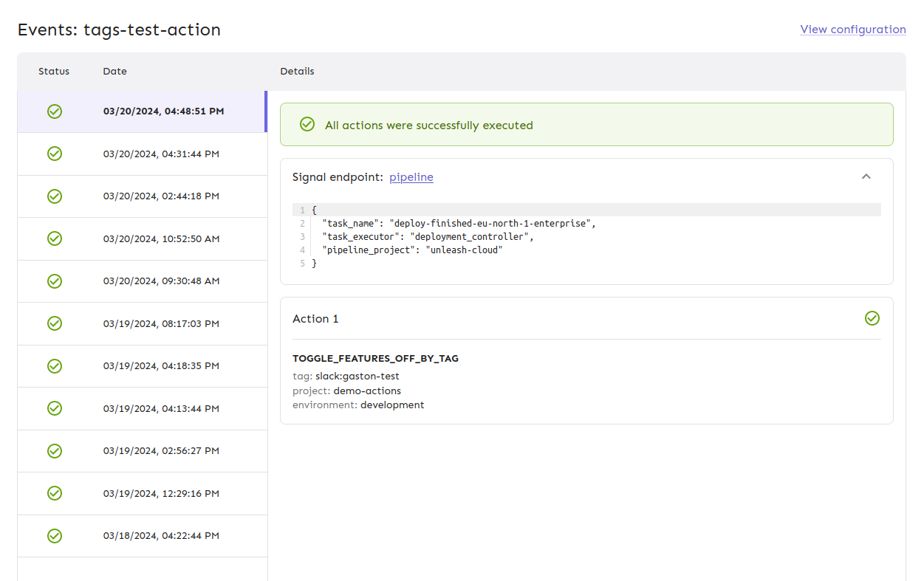
Task: Select event dated 03/19/2024, 04:13:44 PM
Action: 161,409
